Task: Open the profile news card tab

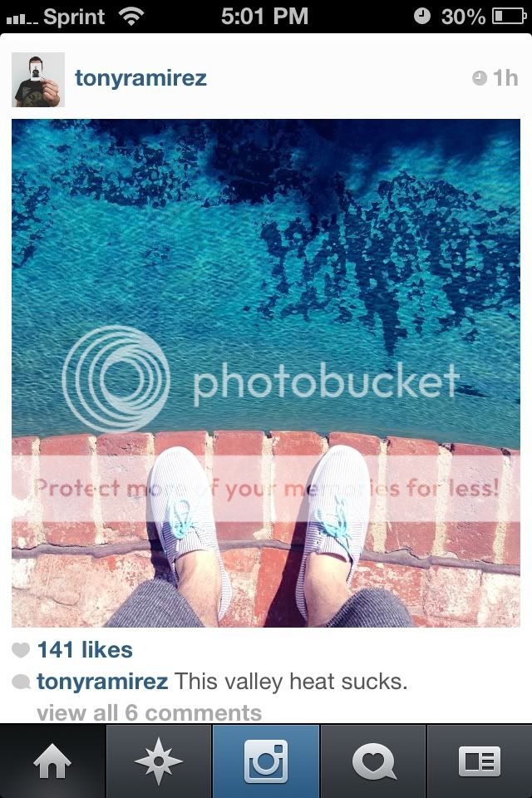Action: (x=479, y=761)
